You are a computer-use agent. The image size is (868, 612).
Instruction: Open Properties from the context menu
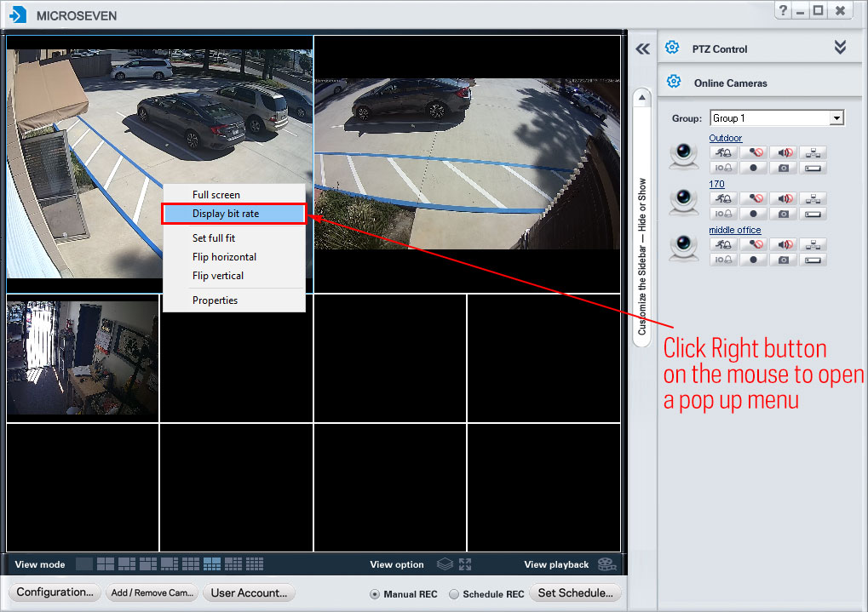233,300
